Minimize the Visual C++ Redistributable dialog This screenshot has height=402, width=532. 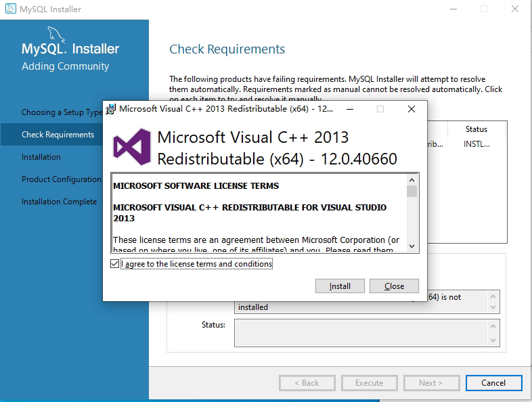click(348, 108)
